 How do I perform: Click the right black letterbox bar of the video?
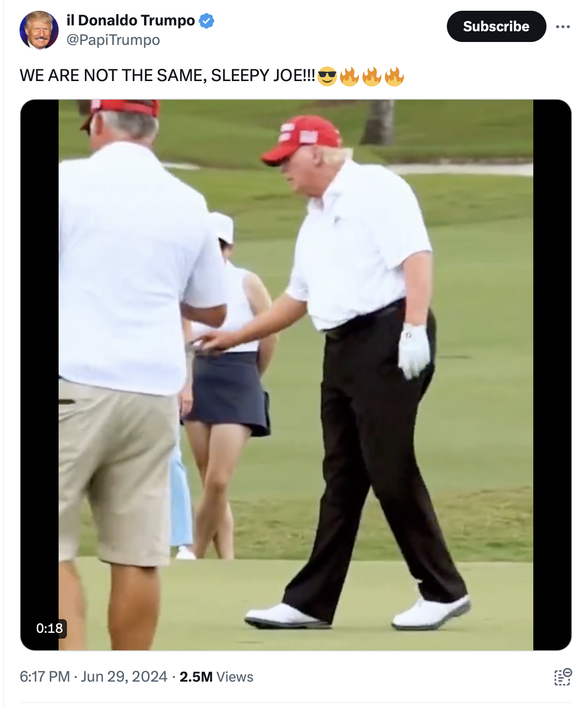click(552, 375)
